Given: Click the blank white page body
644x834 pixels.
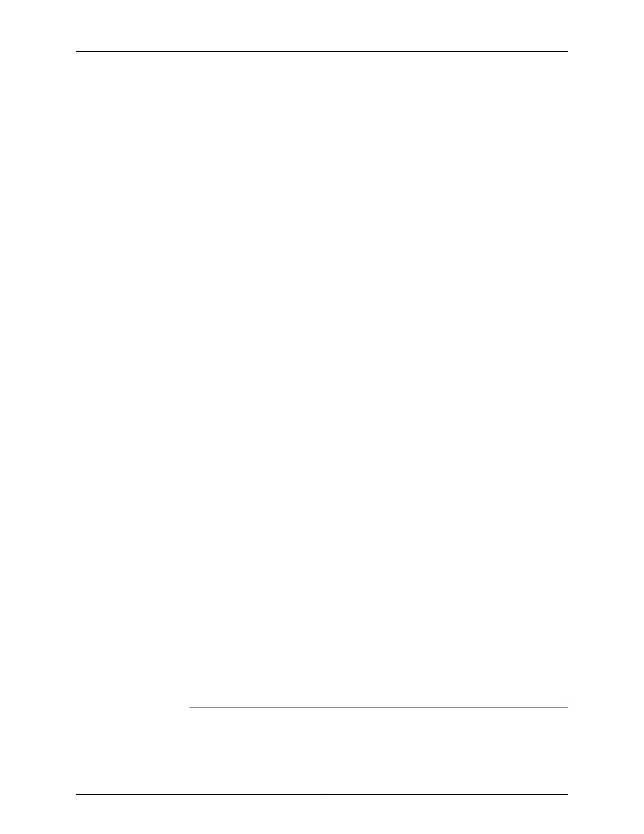Looking at the screenshot, I should (x=322, y=379).
